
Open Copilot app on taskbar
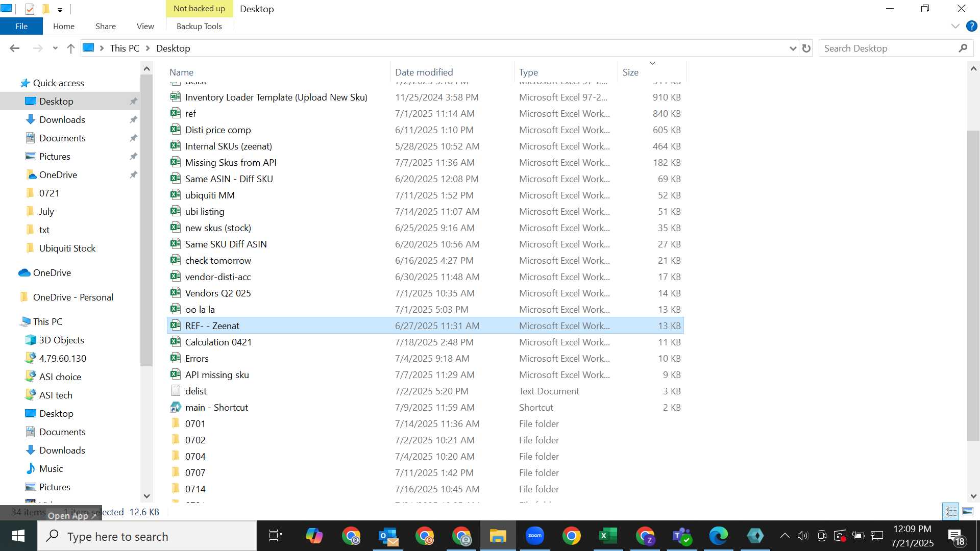click(x=314, y=536)
